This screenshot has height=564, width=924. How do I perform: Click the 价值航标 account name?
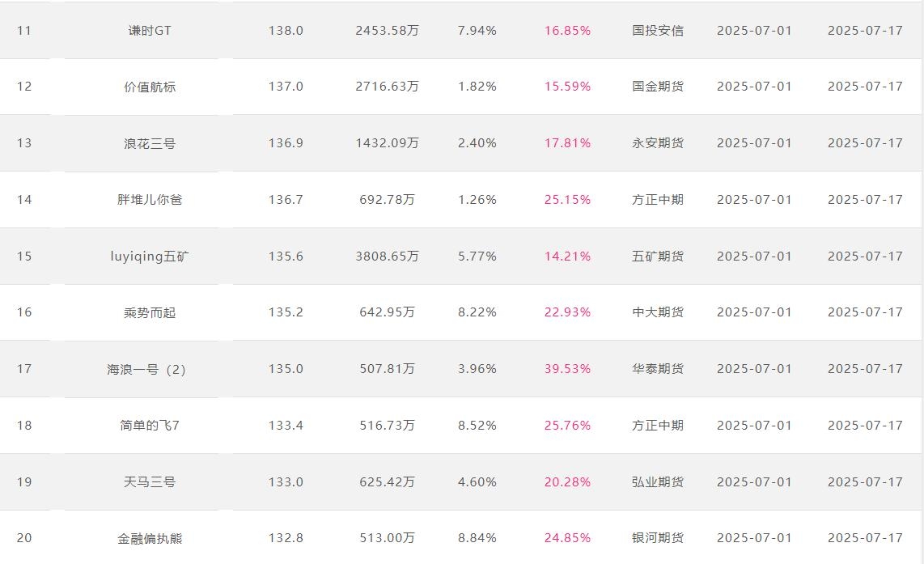pos(150,87)
